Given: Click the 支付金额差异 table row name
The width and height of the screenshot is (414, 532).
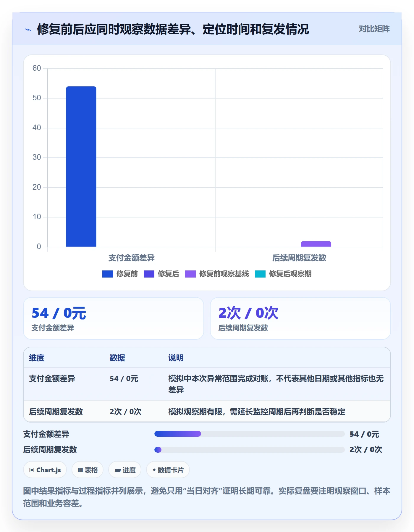Looking at the screenshot, I should 52,378.
